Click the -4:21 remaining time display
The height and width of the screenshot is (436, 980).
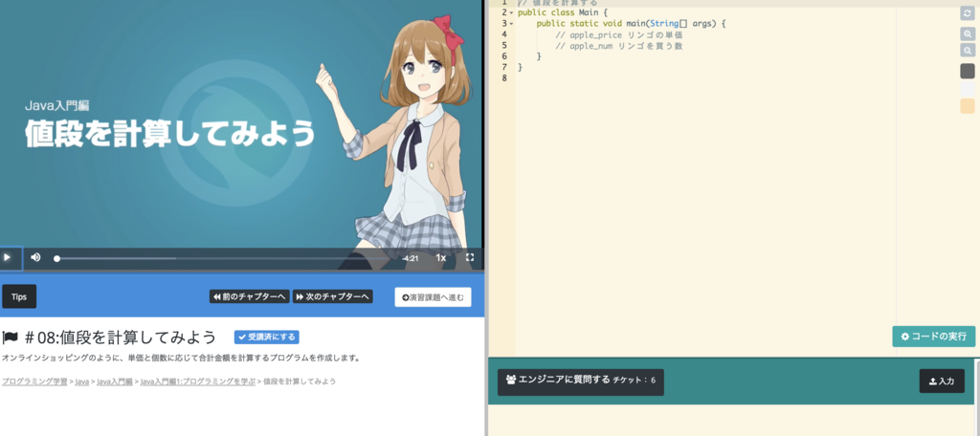pyautogui.click(x=410, y=258)
